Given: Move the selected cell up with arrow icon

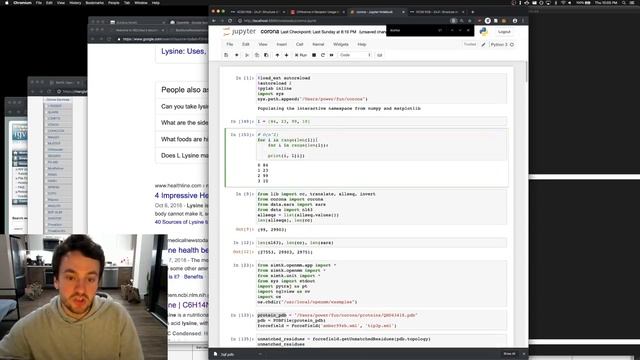Looking at the screenshot, I should point(277,55).
